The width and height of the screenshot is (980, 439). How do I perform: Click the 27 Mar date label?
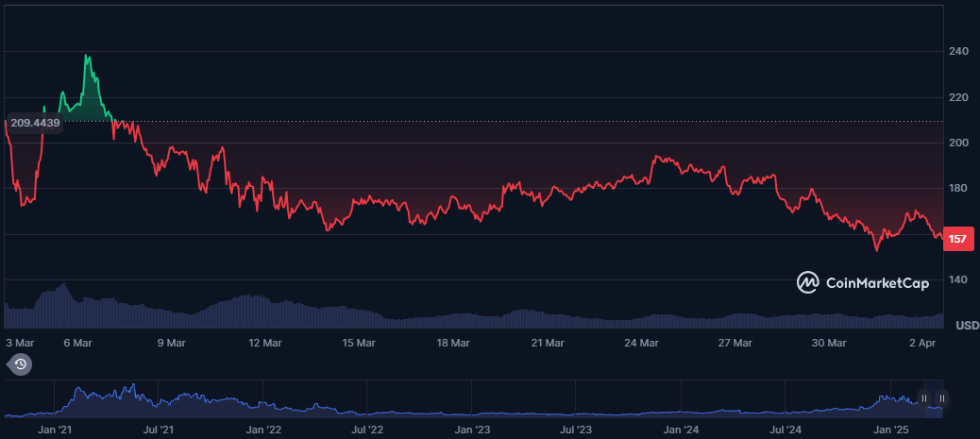[735, 343]
